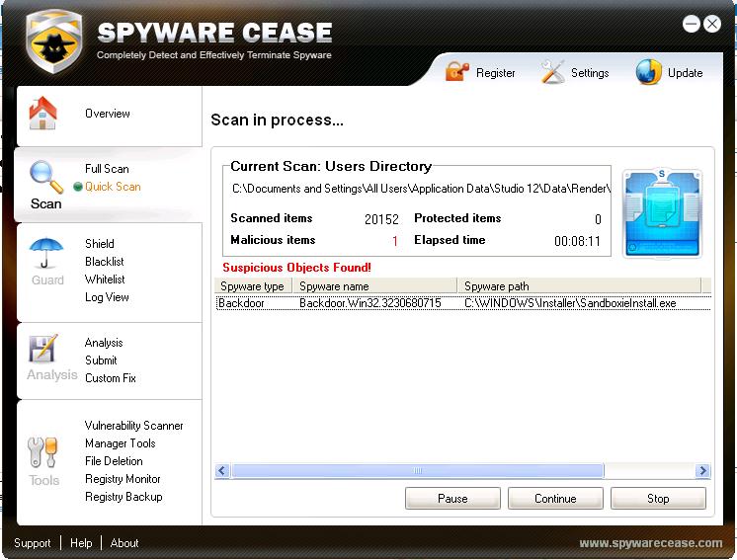Select the Backdoor type cell

[241, 303]
